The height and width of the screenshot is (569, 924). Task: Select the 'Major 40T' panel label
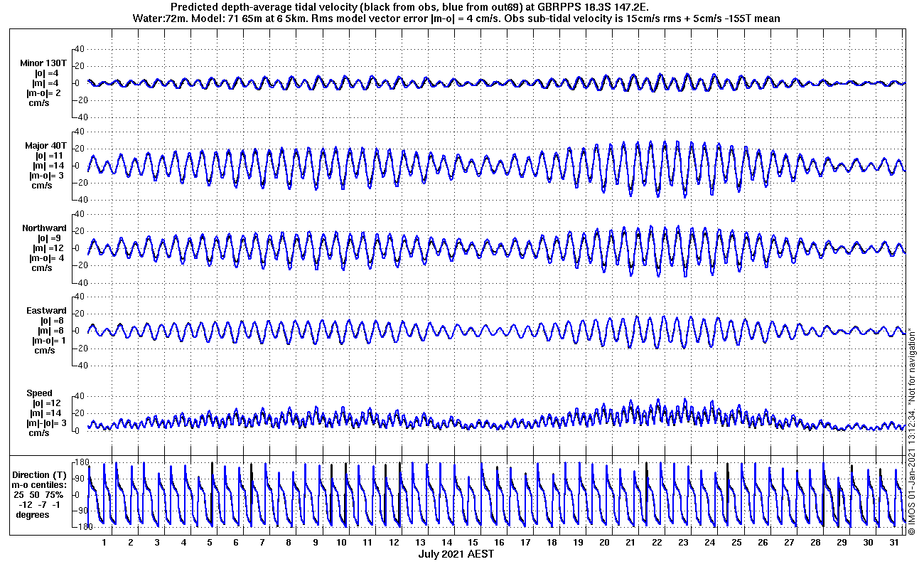(45, 146)
